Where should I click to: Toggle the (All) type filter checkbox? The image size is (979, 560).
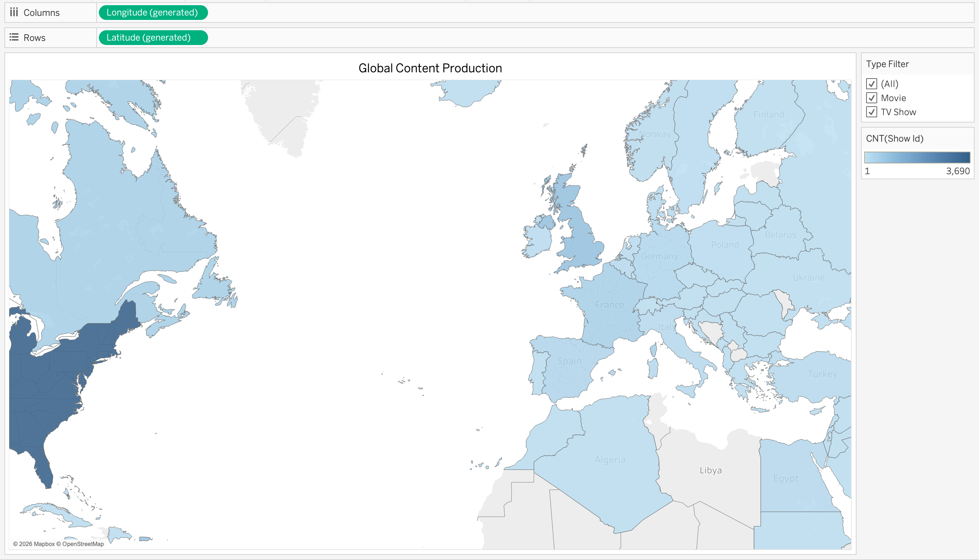(x=871, y=84)
